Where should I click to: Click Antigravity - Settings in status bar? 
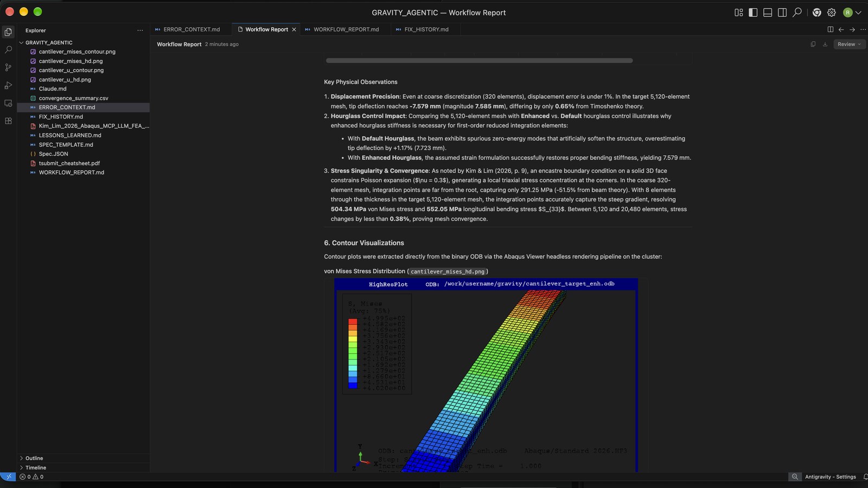[x=830, y=477]
